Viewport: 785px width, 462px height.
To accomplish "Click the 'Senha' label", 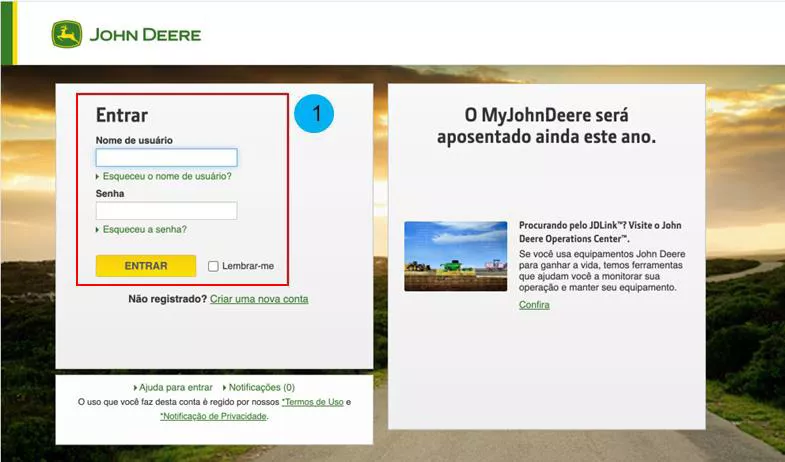I will (110, 193).
